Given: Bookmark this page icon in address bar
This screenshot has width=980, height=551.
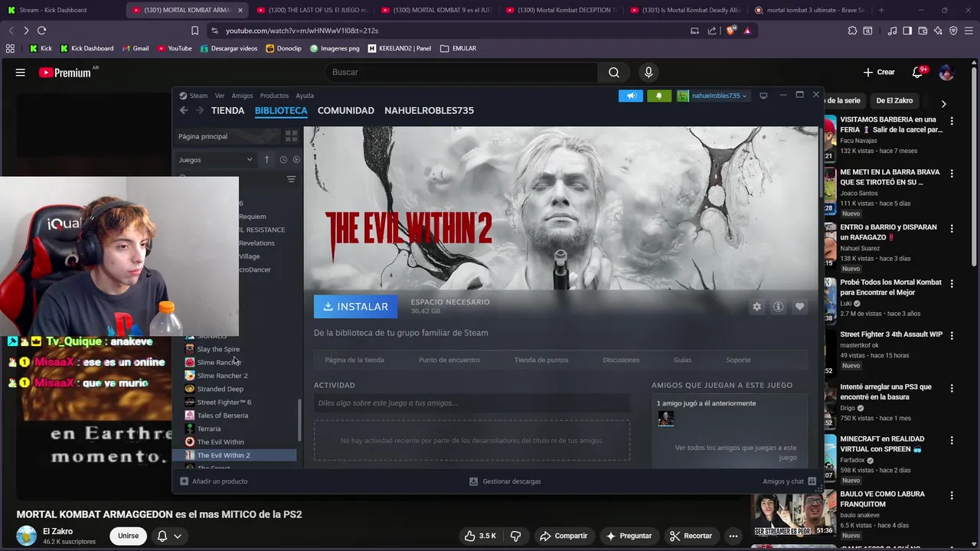Looking at the screenshot, I should click(194, 31).
